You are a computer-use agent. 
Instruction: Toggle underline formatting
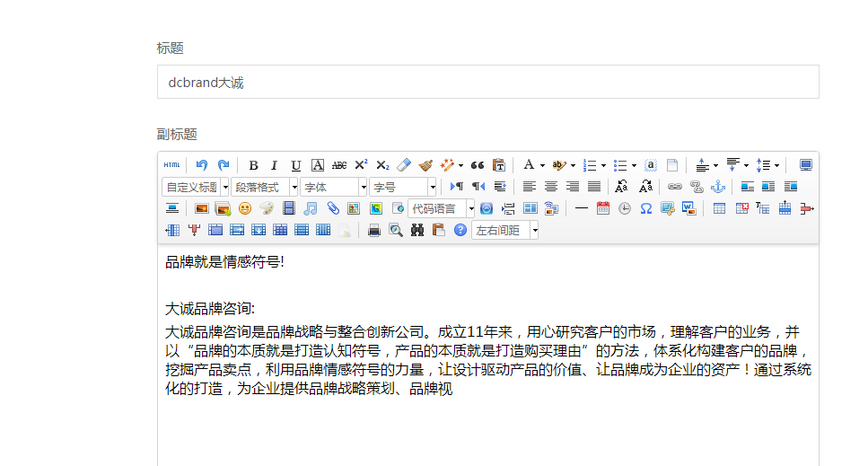coord(295,165)
